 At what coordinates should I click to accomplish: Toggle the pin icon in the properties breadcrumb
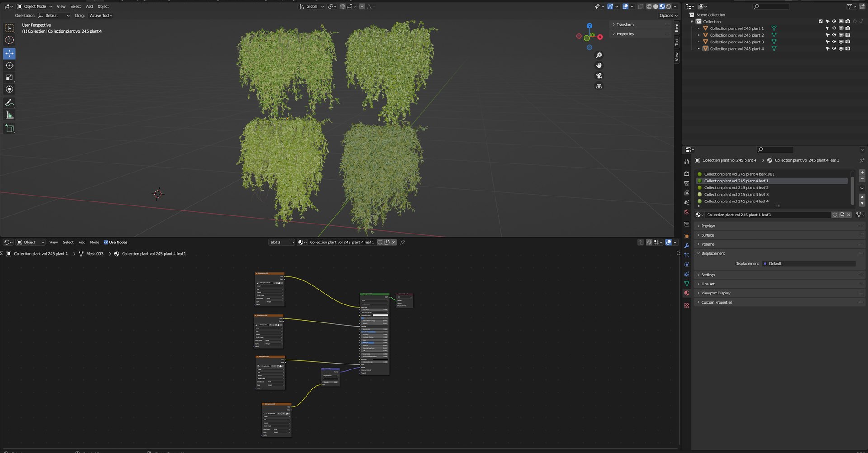[862, 160]
